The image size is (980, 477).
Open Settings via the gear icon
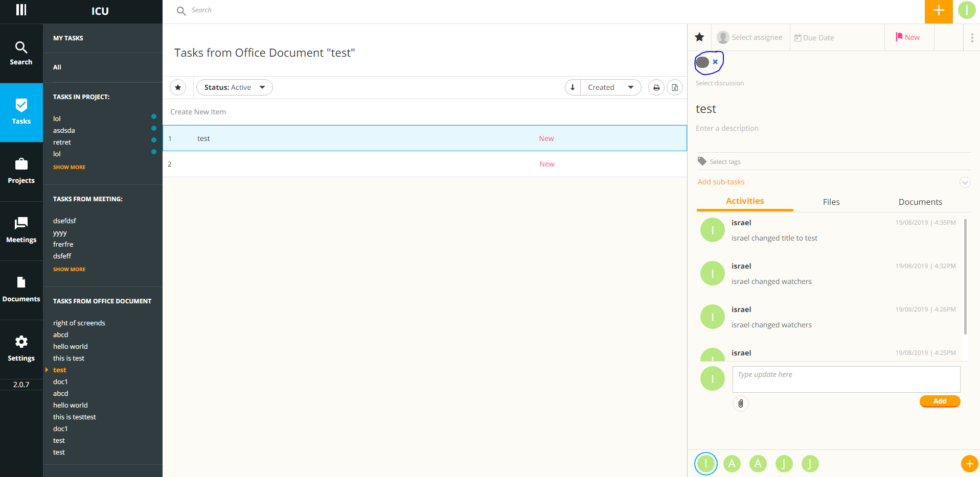point(21,349)
